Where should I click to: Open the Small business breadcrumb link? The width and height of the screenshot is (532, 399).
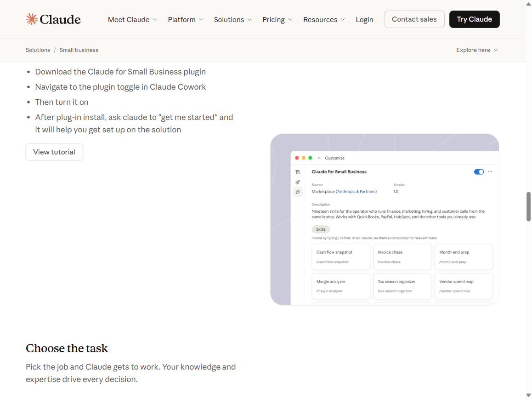(x=79, y=50)
